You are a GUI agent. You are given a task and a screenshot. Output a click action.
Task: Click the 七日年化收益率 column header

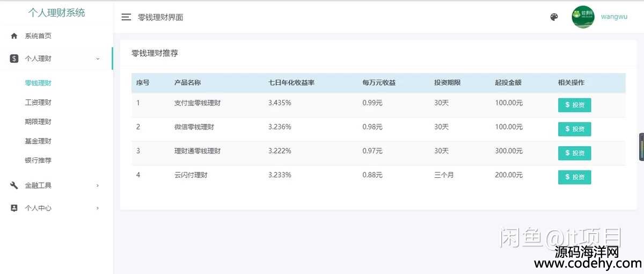coord(291,83)
